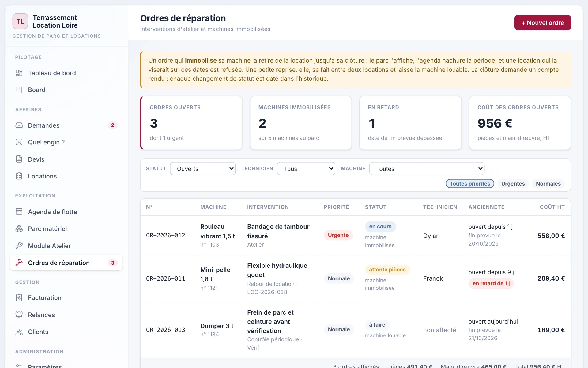The width and height of the screenshot is (588, 368).
Task: Click the Ancienneté column header
Action: pos(486,207)
